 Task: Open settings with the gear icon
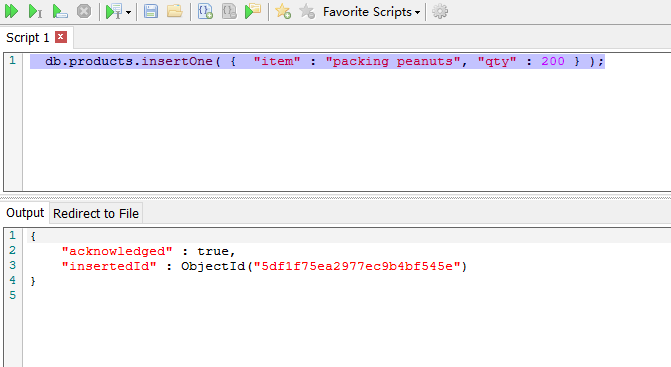440,12
